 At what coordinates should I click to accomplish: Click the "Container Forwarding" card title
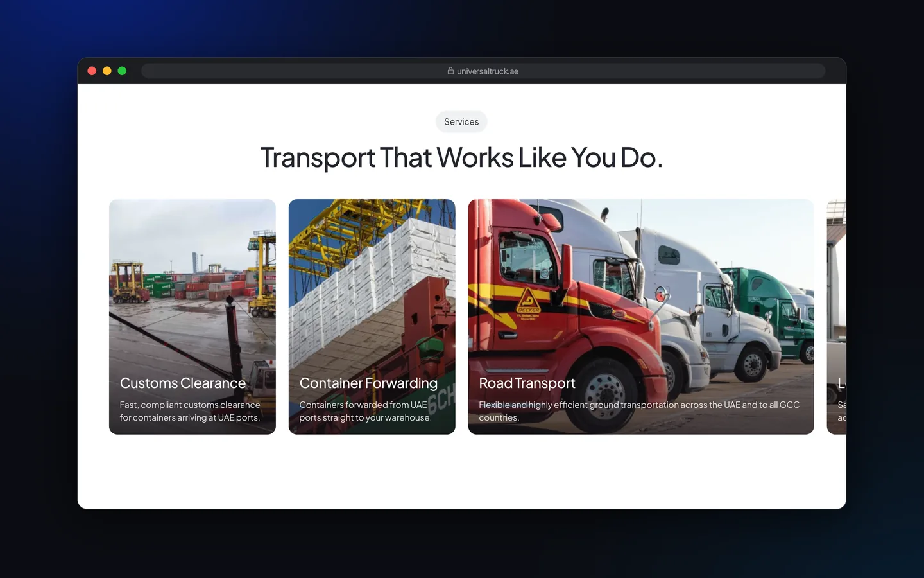tap(368, 383)
